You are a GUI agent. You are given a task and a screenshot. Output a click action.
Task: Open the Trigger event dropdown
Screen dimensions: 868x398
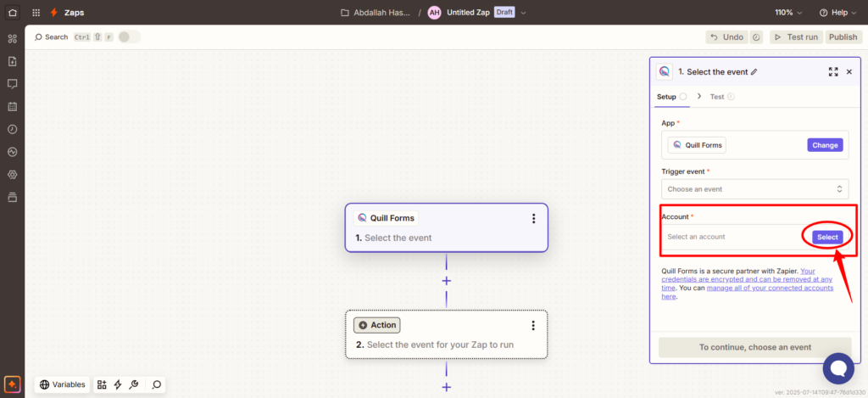tap(754, 189)
